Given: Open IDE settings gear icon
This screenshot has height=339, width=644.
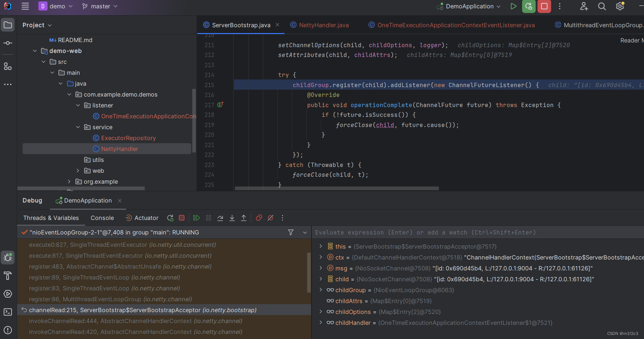Looking at the screenshot, I should (x=620, y=6).
